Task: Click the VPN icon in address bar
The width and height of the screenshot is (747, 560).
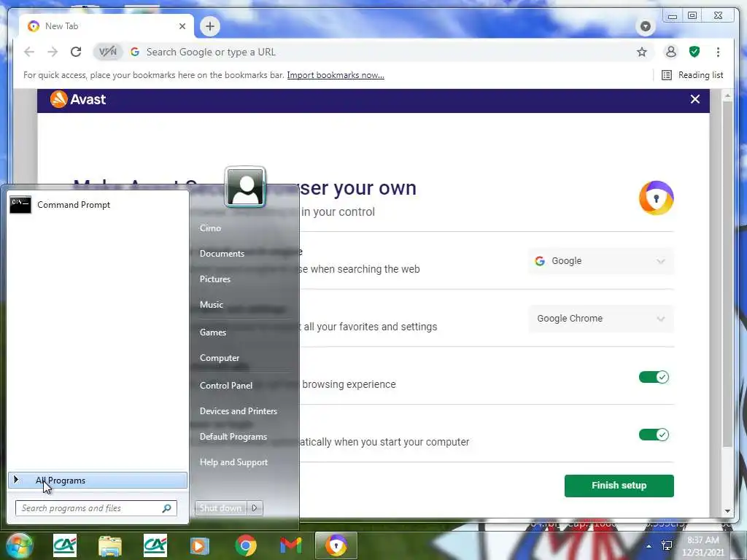Action: (108, 52)
